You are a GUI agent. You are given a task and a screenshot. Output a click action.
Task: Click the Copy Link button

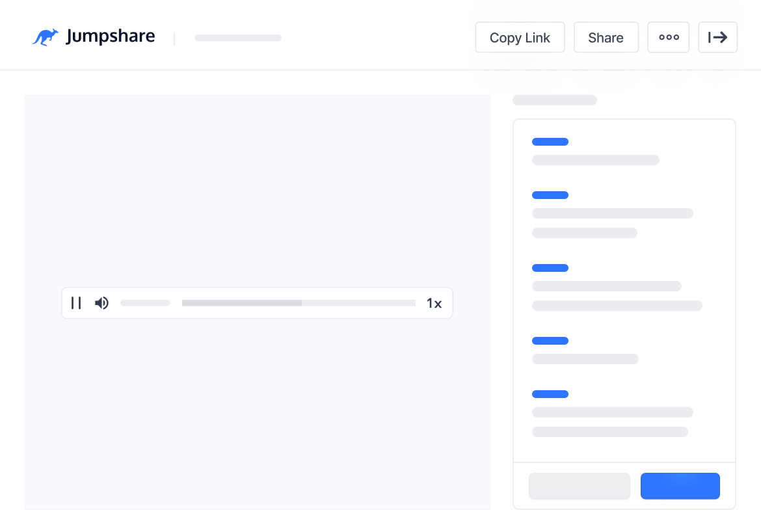(x=520, y=38)
